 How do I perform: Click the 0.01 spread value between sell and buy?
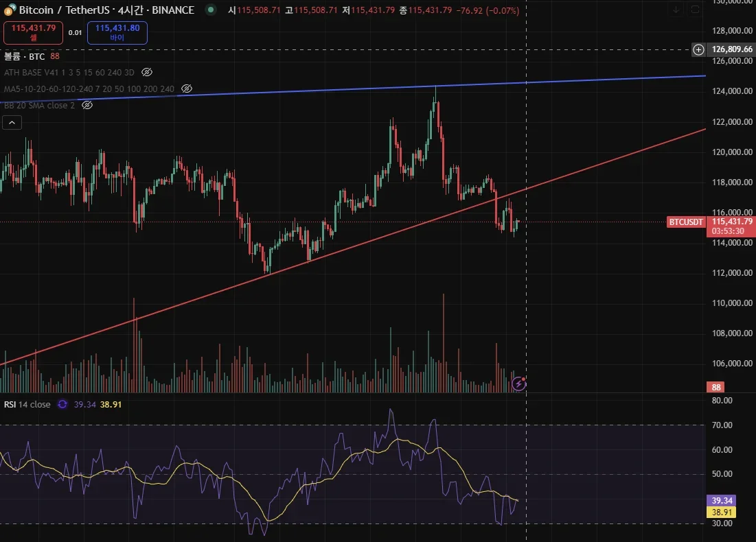coord(75,32)
